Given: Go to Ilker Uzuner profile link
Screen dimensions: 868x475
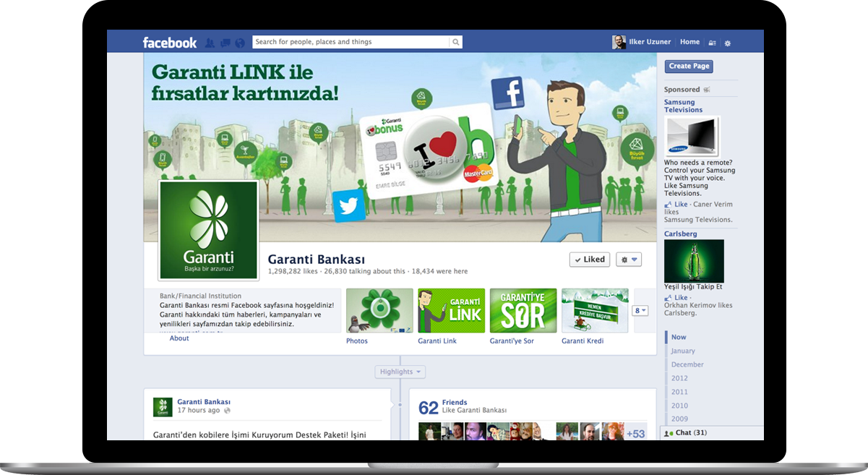Looking at the screenshot, I should 650,42.
